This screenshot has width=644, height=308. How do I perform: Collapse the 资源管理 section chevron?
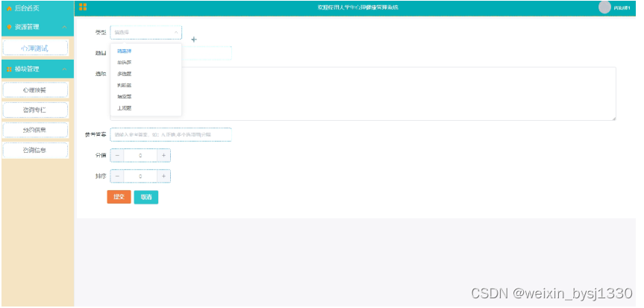64,27
